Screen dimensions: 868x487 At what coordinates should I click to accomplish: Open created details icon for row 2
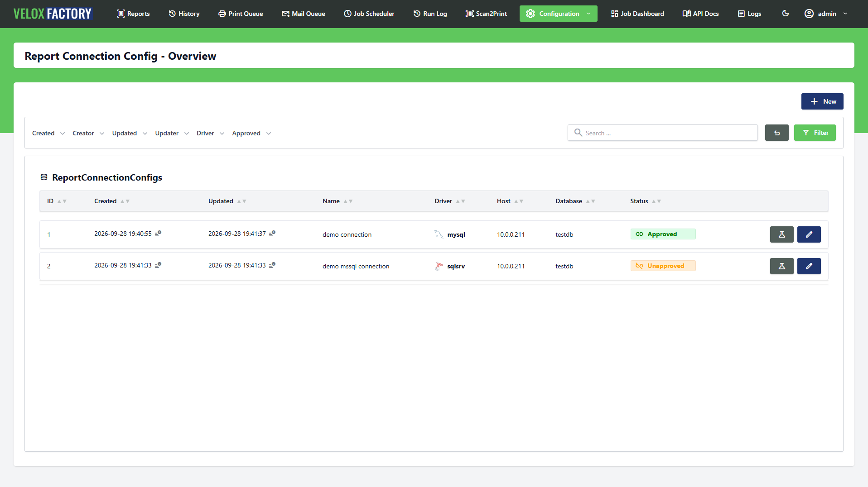click(158, 265)
